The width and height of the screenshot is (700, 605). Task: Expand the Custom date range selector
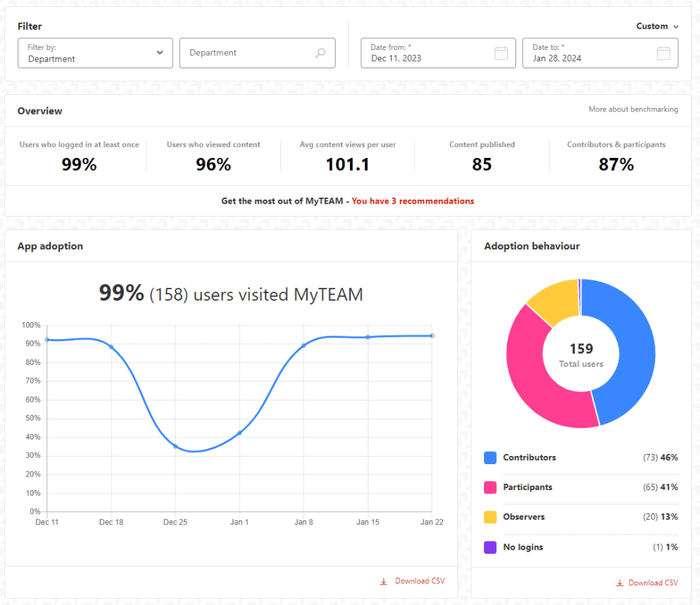pyautogui.click(x=656, y=26)
